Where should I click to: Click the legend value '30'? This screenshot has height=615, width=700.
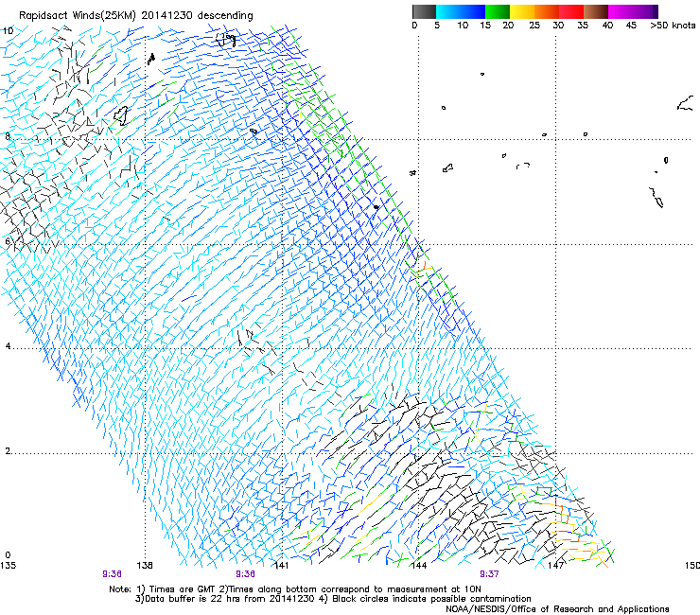558,26
